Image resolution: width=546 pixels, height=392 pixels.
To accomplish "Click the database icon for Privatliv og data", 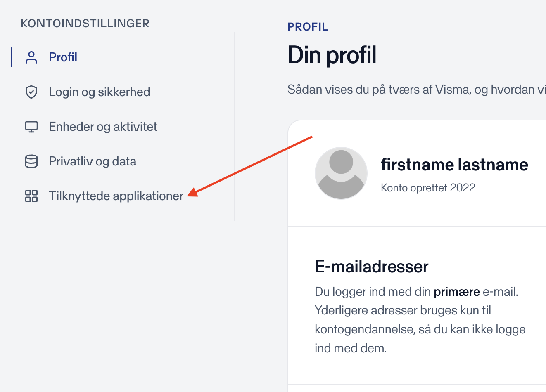I will [31, 161].
